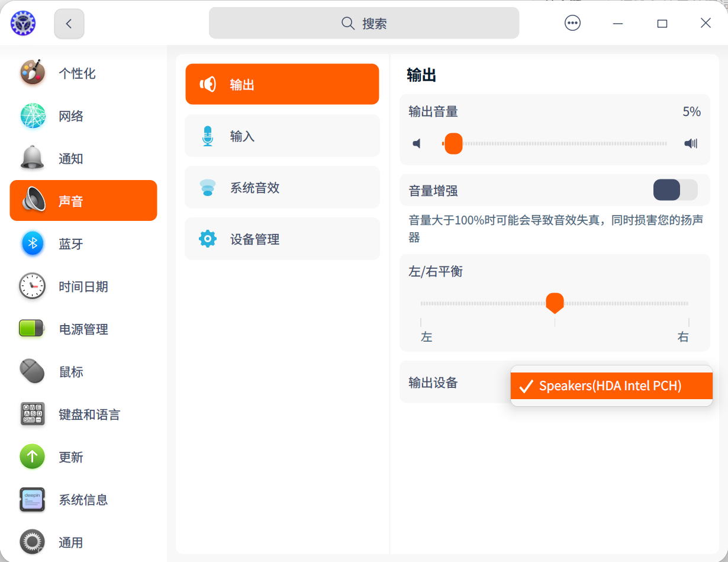This screenshot has width=728, height=562.
Task: Open Network settings globe icon
Action: coord(33,116)
